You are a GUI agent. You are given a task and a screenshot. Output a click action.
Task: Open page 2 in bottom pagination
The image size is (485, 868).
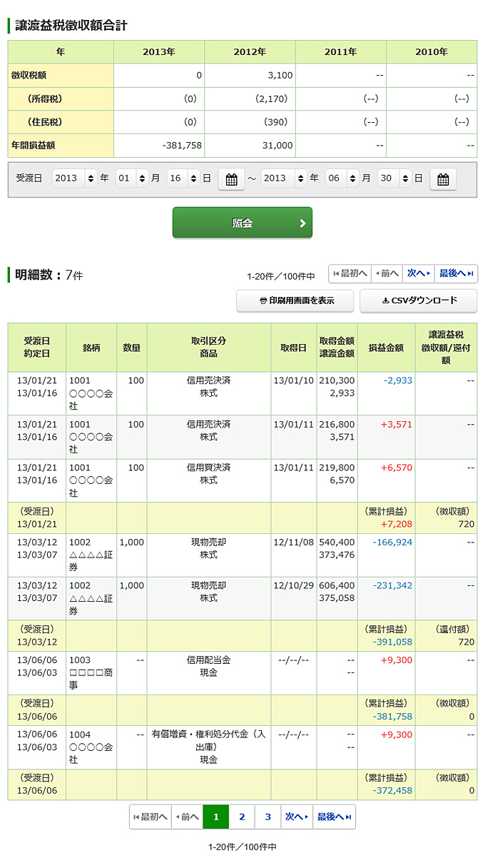click(242, 817)
